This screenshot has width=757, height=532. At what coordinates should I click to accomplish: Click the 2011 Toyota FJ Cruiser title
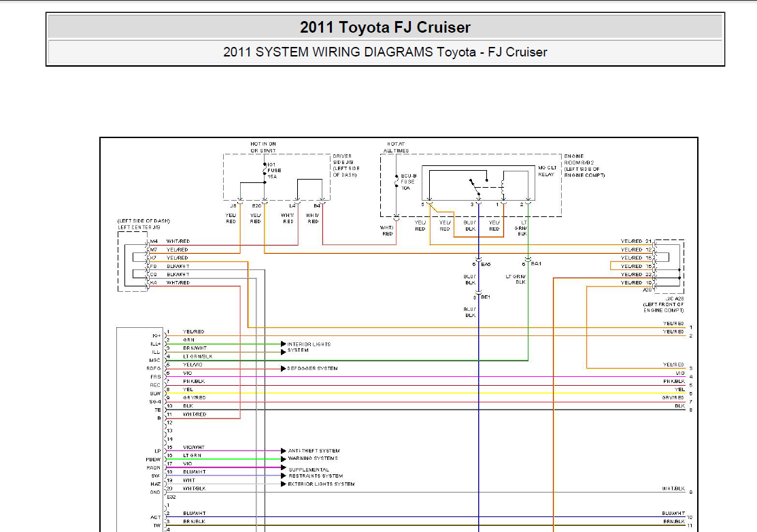pyautogui.click(x=385, y=27)
